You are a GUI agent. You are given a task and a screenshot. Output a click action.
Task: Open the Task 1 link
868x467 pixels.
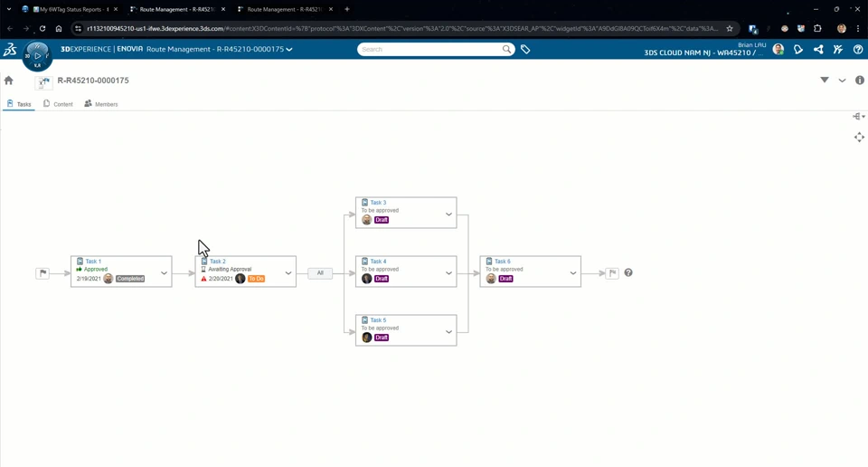(93, 262)
